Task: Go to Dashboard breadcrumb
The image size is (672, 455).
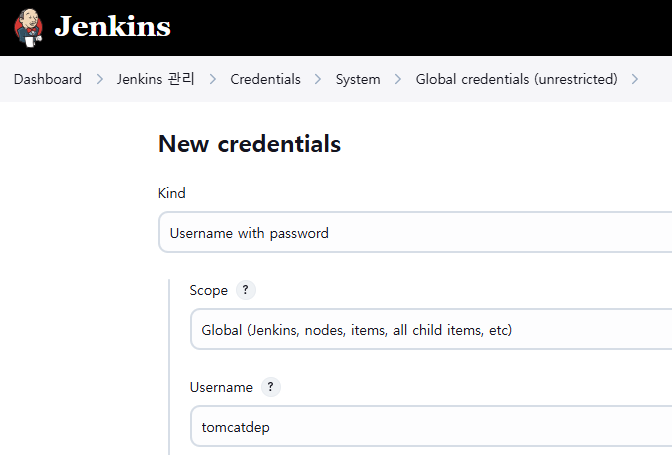Action: [x=48, y=79]
